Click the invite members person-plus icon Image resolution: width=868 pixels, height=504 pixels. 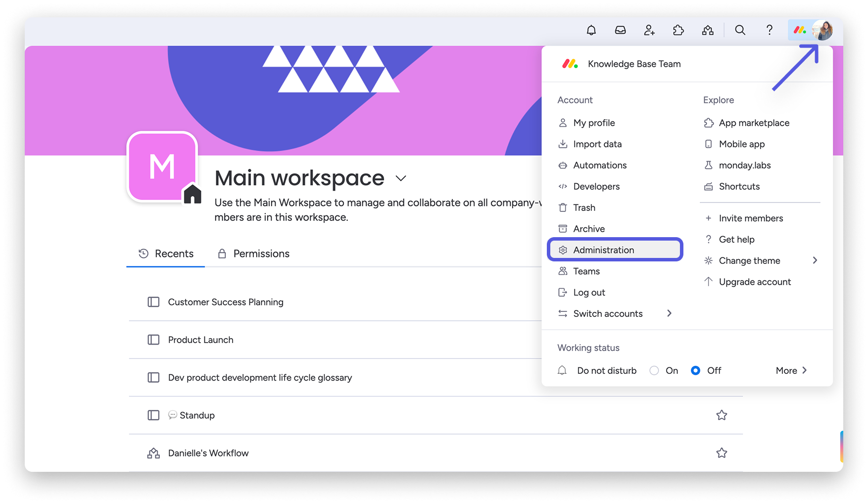[x=649, y=30]
